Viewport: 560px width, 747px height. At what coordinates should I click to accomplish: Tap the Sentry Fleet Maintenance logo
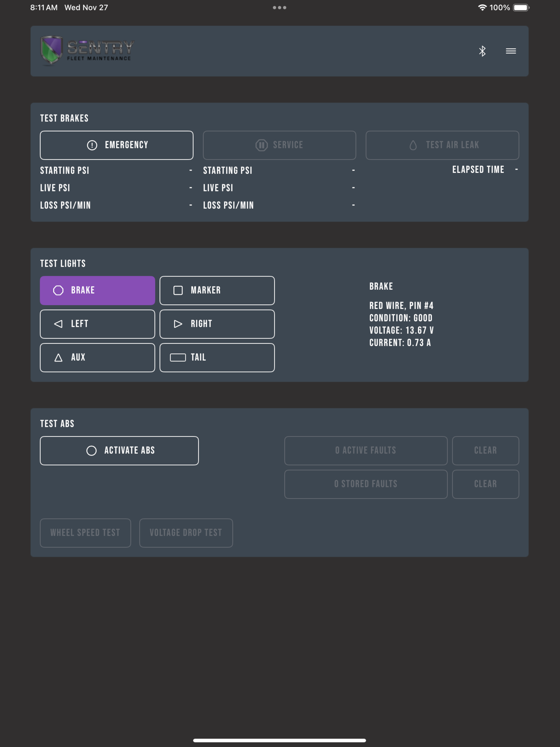pos(87,50)
